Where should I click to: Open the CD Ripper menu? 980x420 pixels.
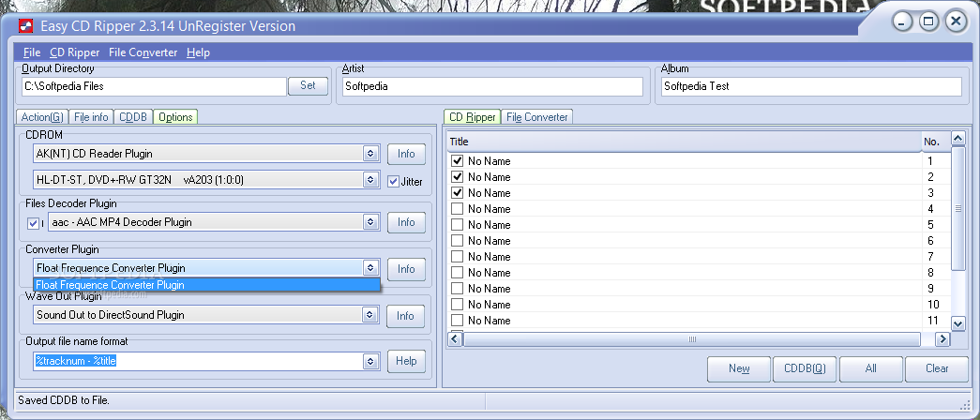[x=75, y=52]
